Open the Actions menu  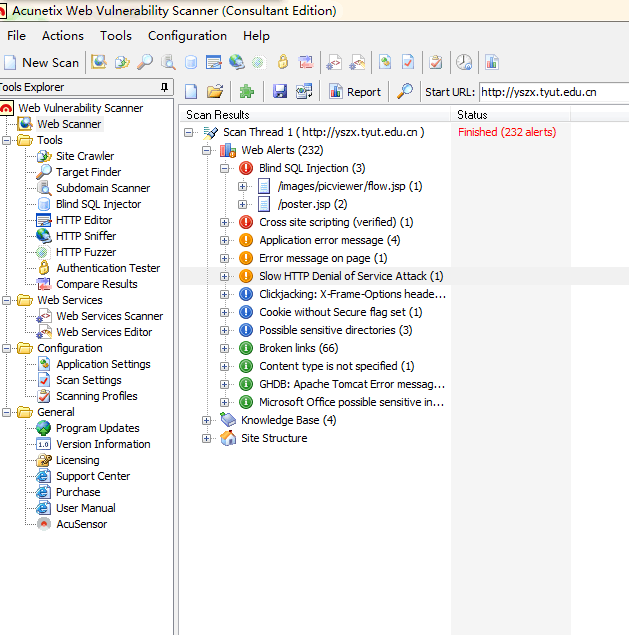click(63, 36)
